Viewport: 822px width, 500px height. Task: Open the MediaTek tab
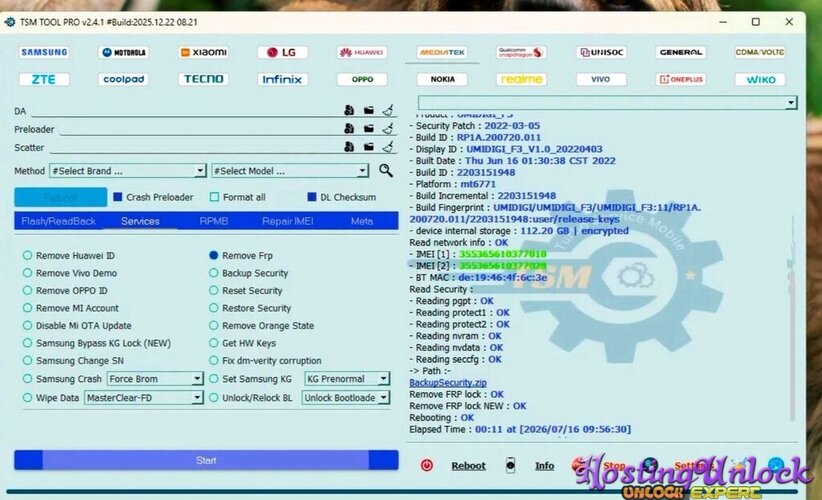click(x=442, y=52)
